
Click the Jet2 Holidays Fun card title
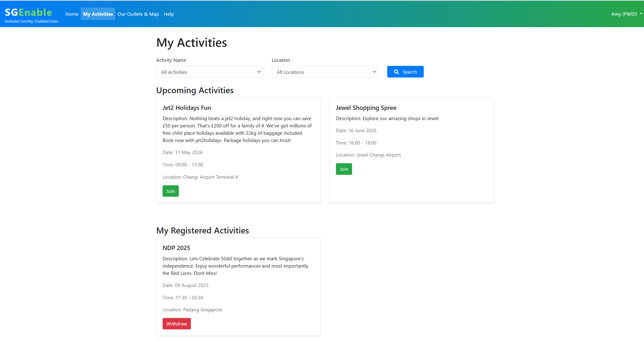tap(187, 108)
